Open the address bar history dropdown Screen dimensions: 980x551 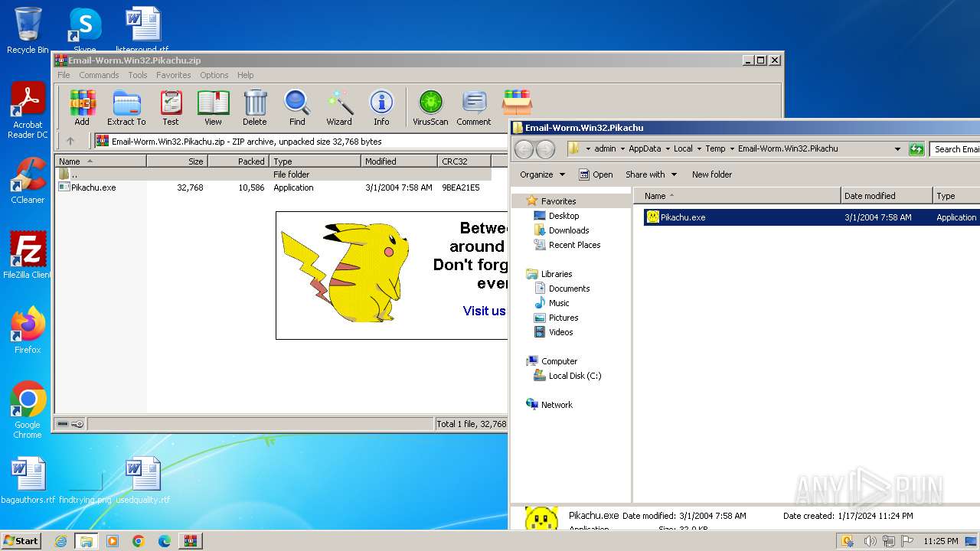(897, 148)
